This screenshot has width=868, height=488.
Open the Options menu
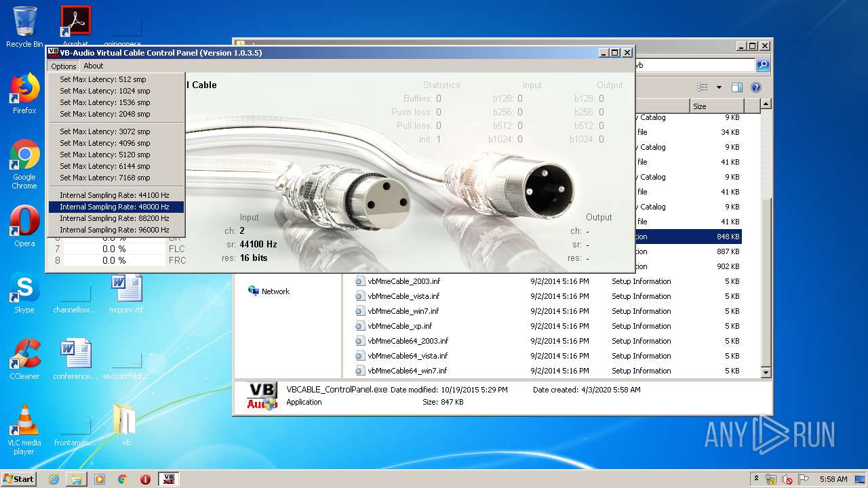point(63,66)
